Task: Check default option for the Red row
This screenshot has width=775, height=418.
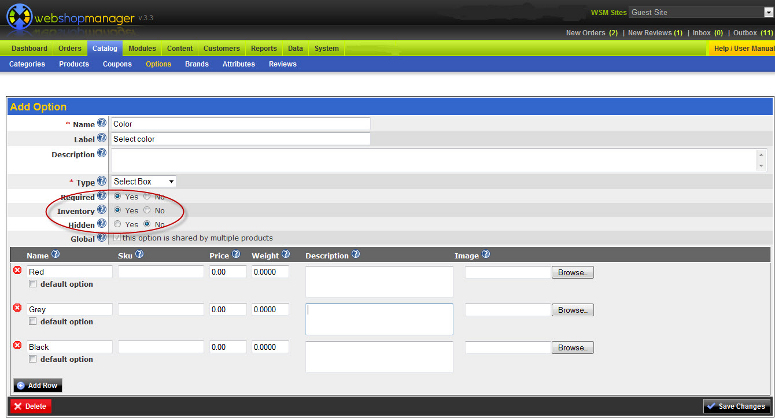Action: (x=33, y=284)
